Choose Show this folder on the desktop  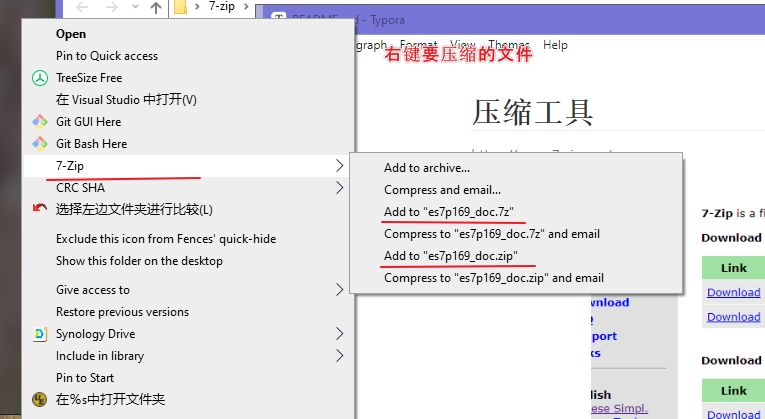click(x=189, y=261)
